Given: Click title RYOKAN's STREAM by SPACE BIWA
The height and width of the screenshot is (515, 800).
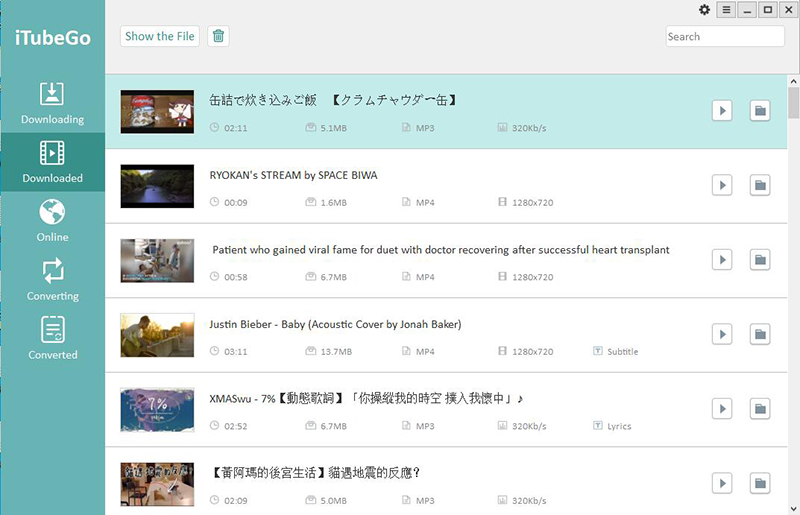Looking at the screenshot, I should click(293, 176).
